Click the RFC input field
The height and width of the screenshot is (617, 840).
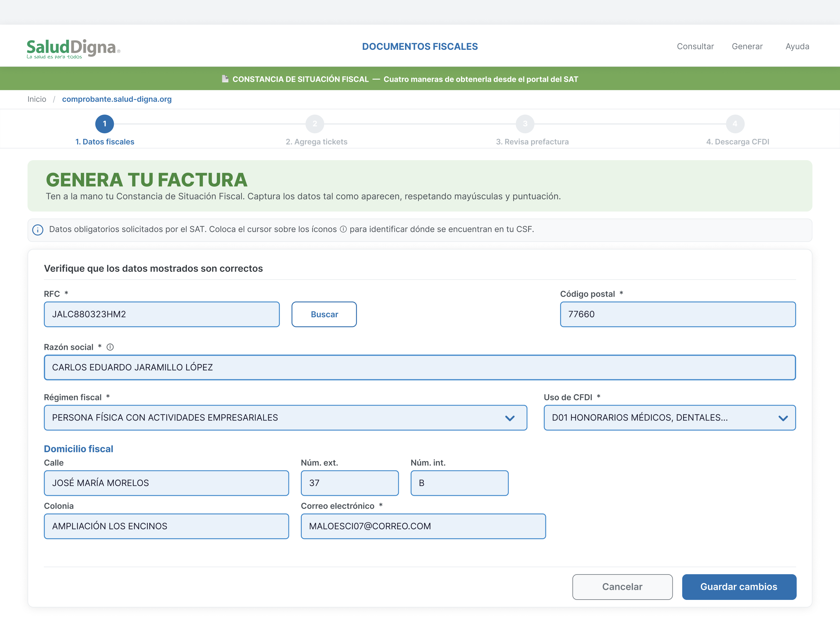tap(162, 314)
